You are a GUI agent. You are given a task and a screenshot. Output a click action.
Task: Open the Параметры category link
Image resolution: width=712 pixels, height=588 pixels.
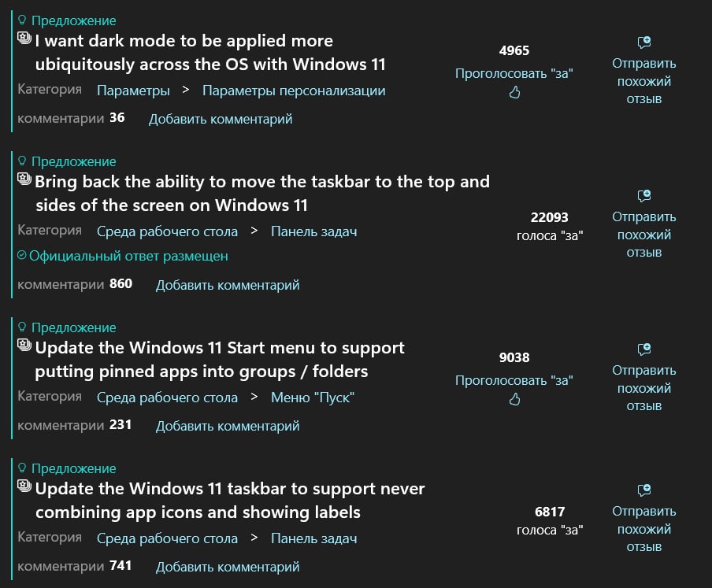click(133, 91)
